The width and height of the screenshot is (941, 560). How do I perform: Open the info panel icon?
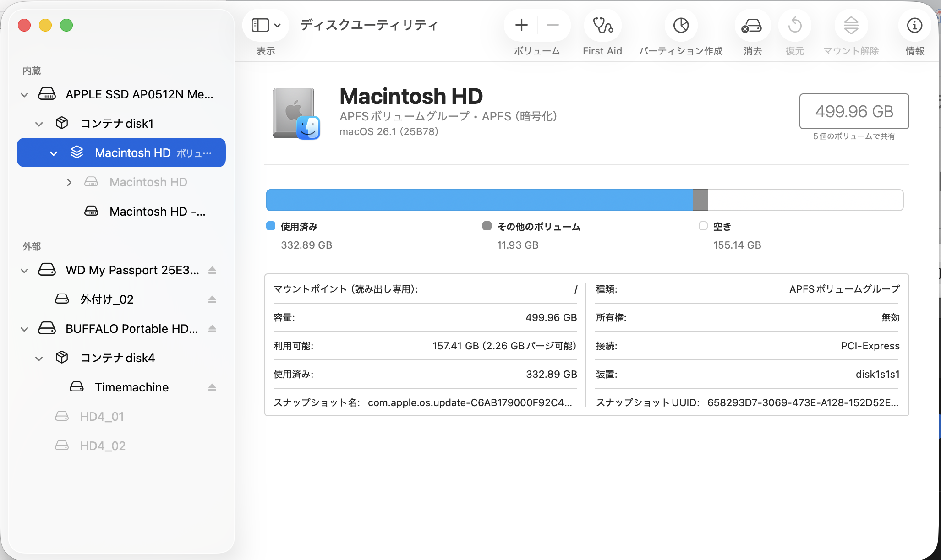click(914, 25)
